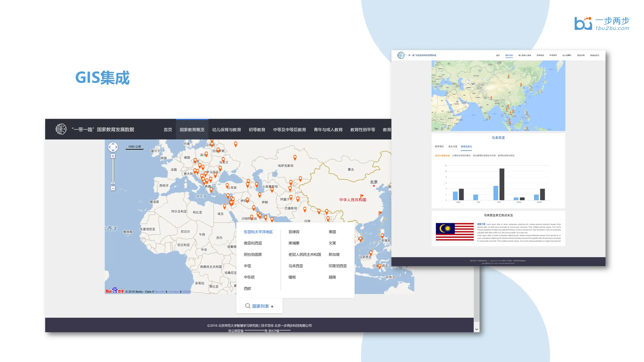Collapse the 国家列表 country list expander
This screenshot has height=362, width=644.
click(272, 306)
